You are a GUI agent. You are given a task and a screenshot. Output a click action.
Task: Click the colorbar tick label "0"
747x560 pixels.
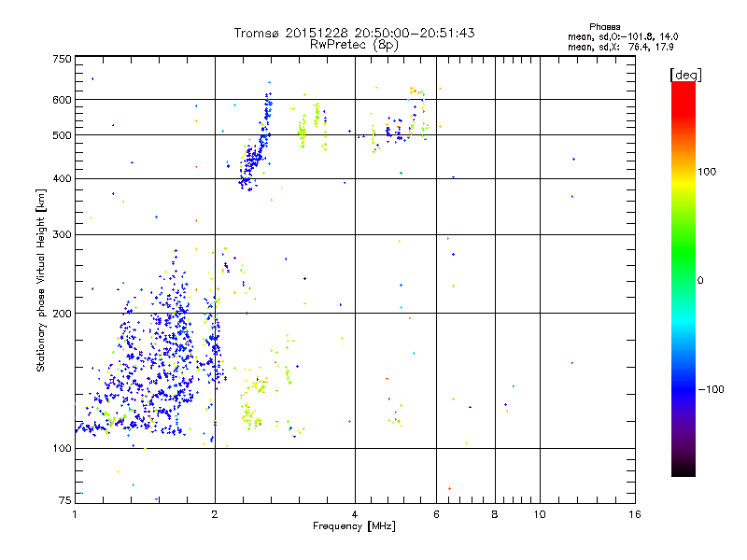(700, 280)
